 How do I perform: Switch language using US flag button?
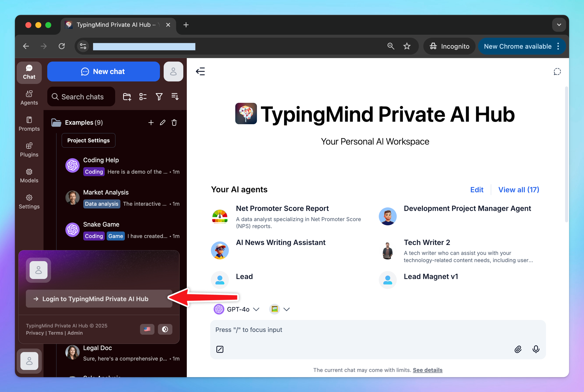(147, 329)
